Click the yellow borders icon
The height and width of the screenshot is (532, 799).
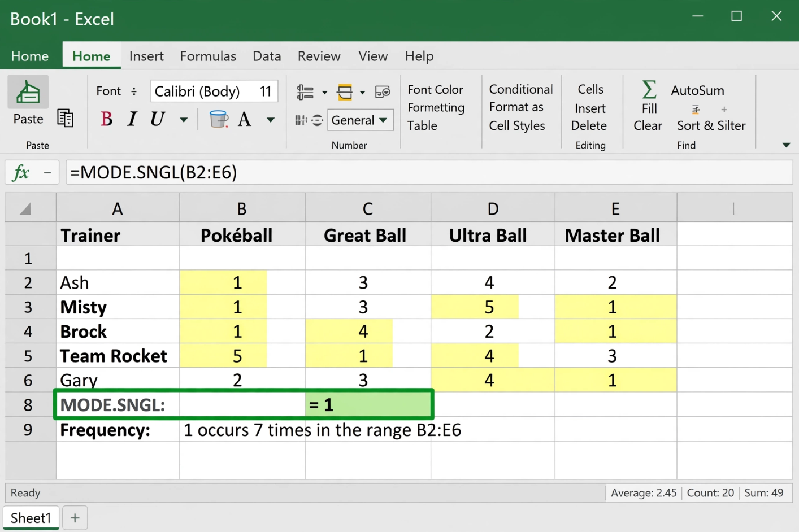click(x=345, y=92)
